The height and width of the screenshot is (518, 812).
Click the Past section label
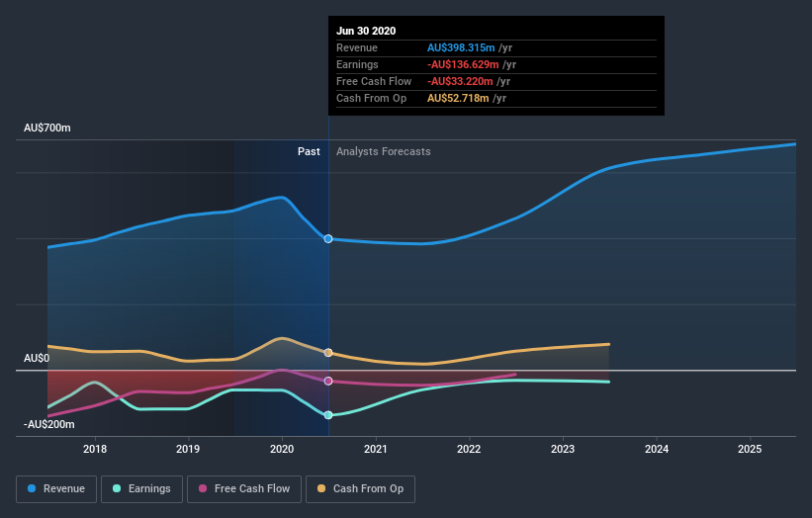(309, 151)
